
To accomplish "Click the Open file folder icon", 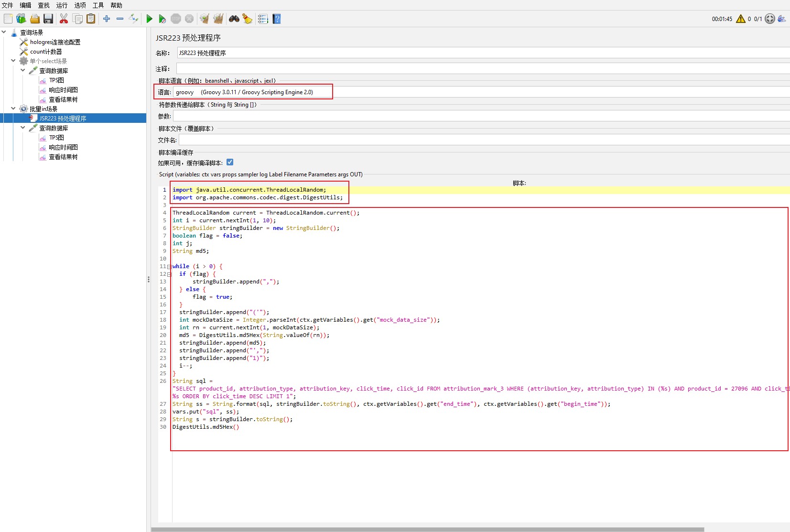I will (x=34, y=19).
